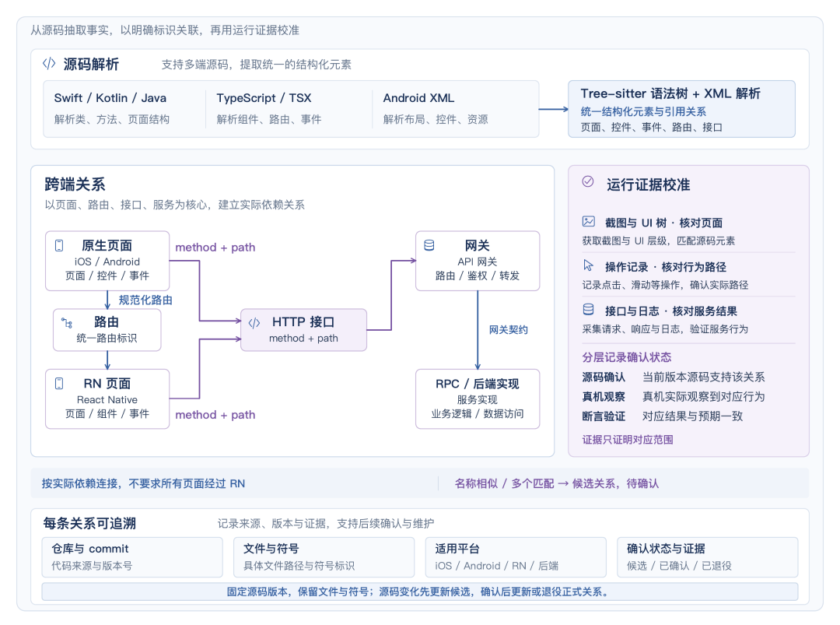The width and height of the screenshot is (840, 625).
Task: Click the database icon in 网关 box
Action: click(429, 245)
